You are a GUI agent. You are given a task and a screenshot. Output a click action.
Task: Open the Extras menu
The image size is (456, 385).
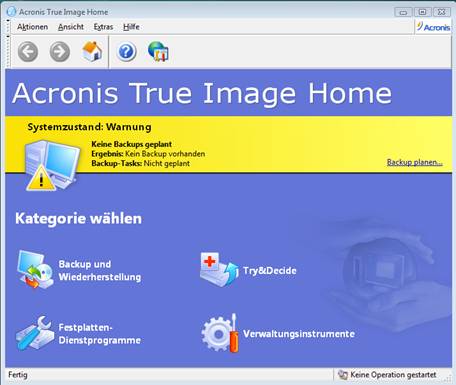103,27
